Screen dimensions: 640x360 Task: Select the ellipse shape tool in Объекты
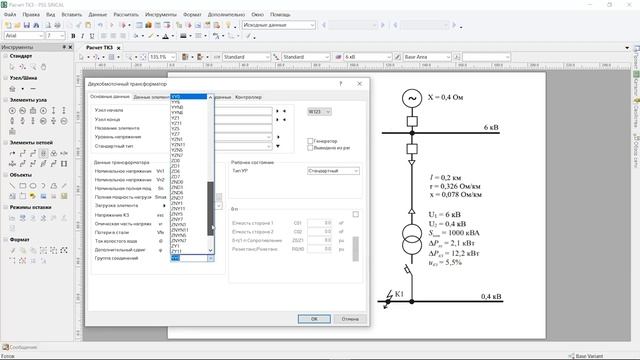[33, 186]
